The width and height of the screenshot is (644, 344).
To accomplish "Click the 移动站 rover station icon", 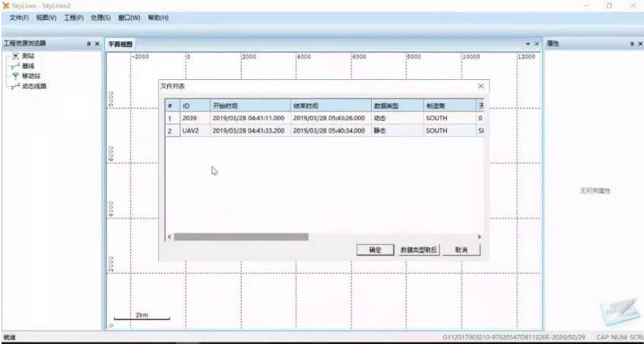I will click(14, 76).
